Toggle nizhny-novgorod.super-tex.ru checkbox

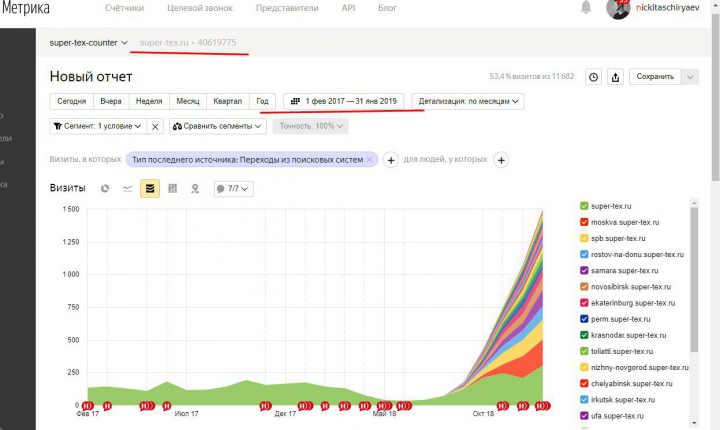click(x=584, y=367)
